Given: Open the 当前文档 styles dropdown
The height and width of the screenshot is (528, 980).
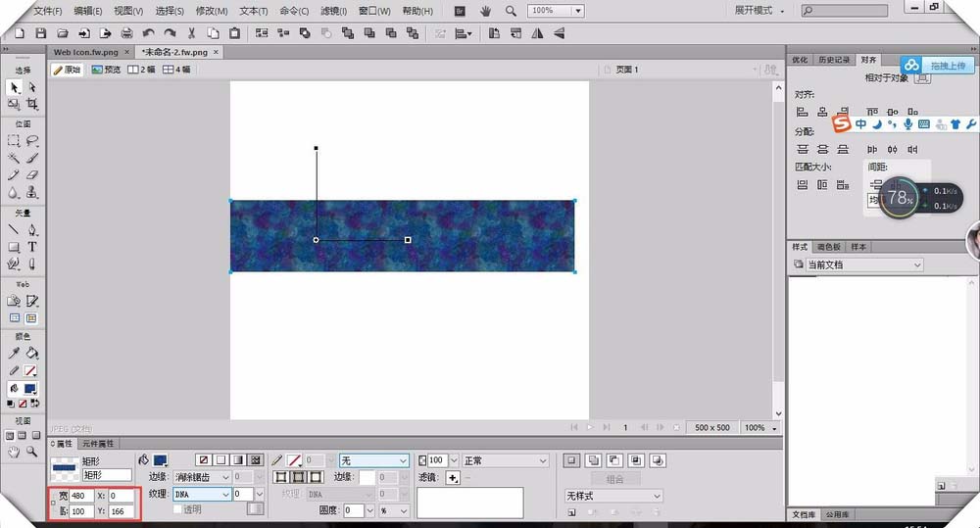Looking at the screenshot, I should pyautogui.click(x=857, y=264).
